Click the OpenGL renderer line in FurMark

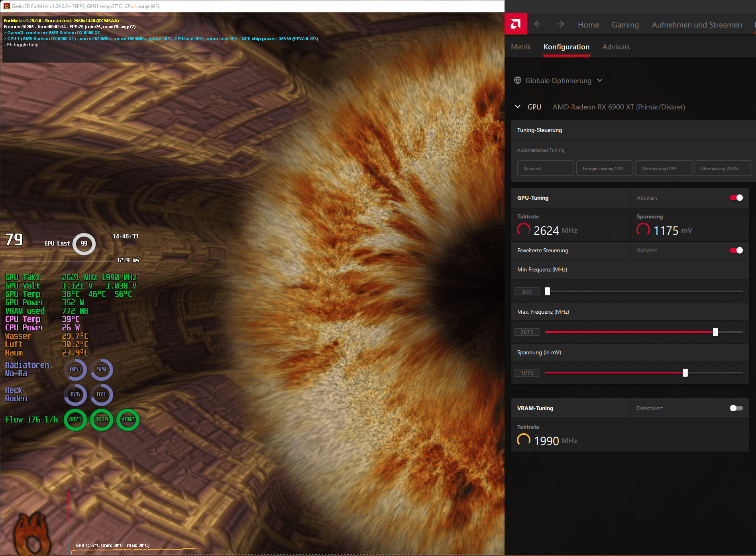pos(52,33)
